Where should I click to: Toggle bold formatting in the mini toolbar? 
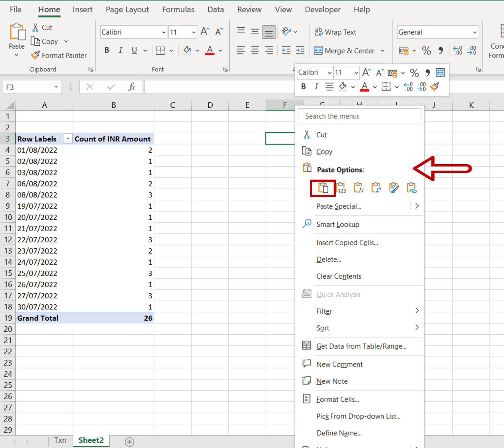(304, 86)
